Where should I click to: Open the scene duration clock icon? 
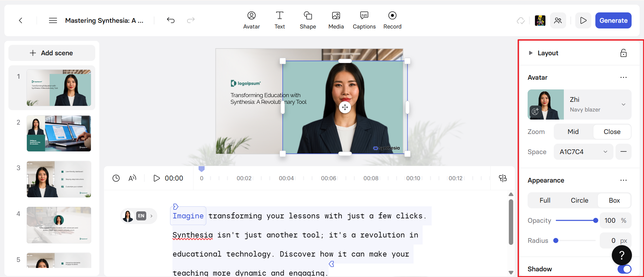(116, 178)
